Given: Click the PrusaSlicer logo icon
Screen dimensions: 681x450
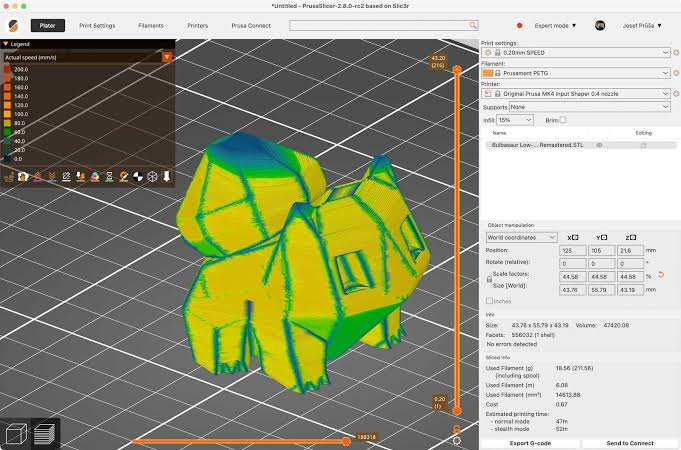Looking at the screenshot, I should click(13, 26).
